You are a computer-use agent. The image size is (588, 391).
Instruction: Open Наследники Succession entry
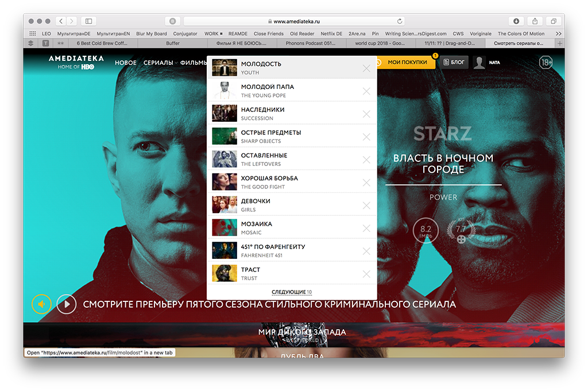tap(292, 113)
